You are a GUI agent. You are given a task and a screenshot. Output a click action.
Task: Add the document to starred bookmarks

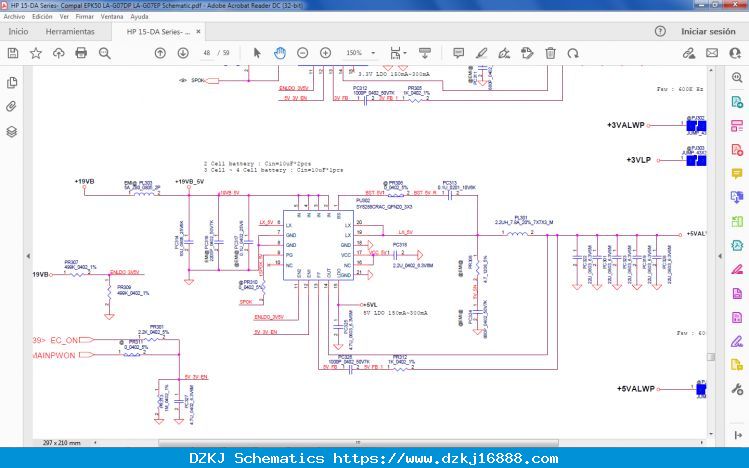coord(36,53)
